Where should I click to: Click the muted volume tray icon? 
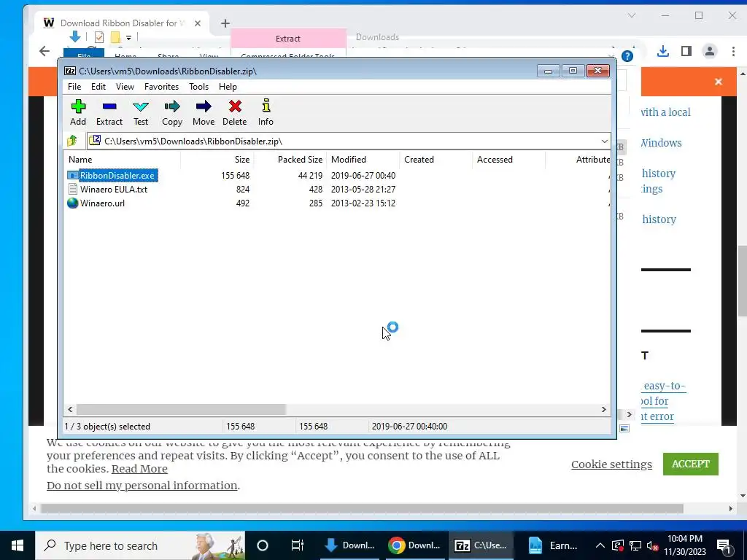click(653, 545)
